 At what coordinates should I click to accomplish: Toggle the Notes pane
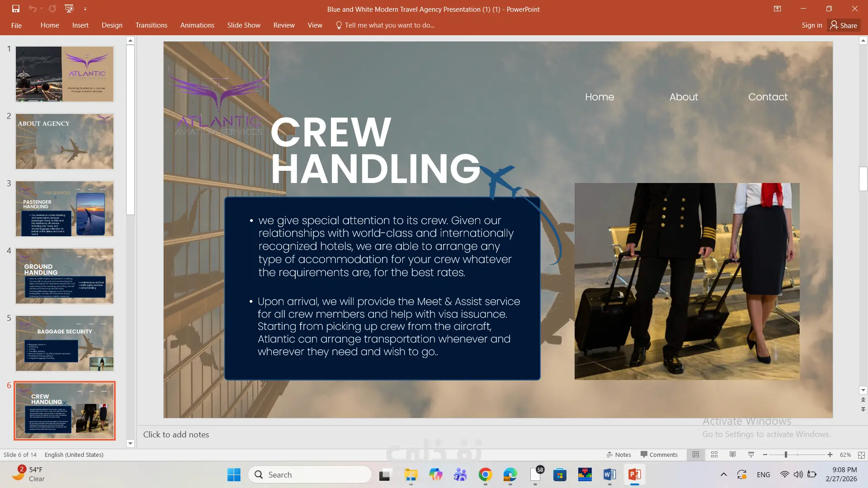[619, 455]
